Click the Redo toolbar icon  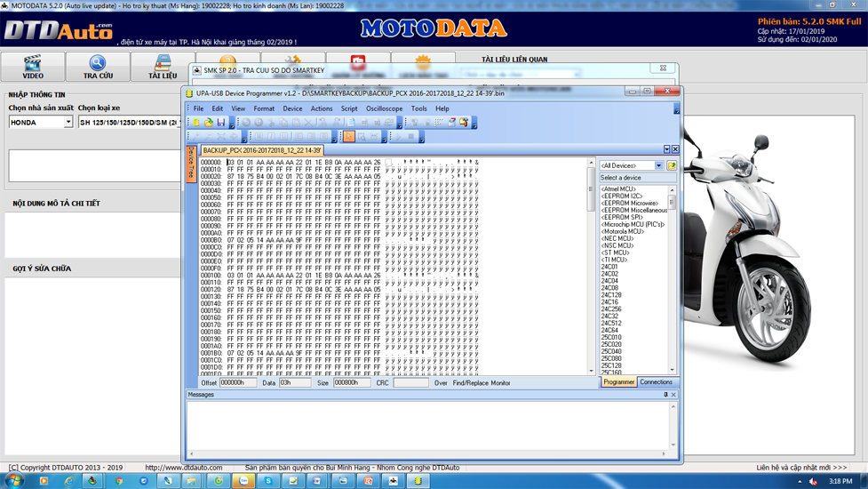pyautogui.click(x=259, y=123)
